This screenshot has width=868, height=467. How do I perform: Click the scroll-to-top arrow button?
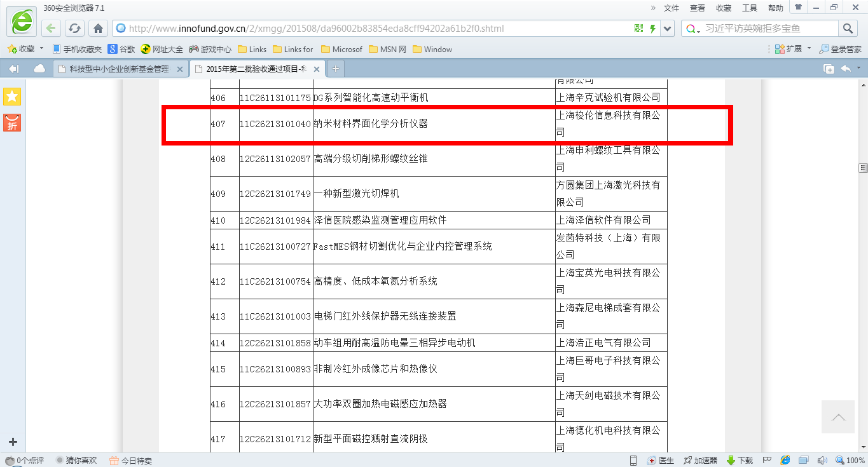839,417
